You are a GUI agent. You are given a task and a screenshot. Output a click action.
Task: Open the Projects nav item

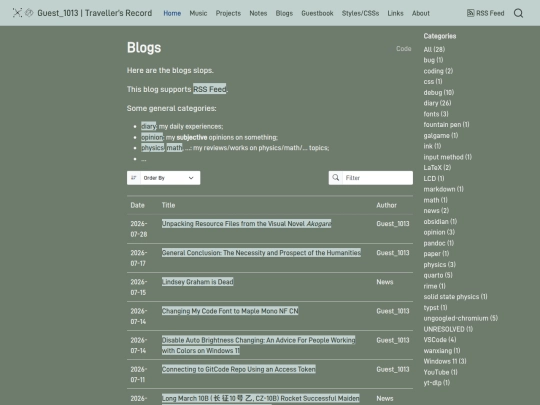coord(228,13)
